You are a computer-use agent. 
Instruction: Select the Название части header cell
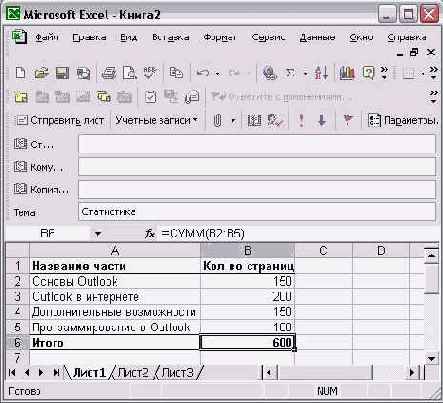(115, 266)
